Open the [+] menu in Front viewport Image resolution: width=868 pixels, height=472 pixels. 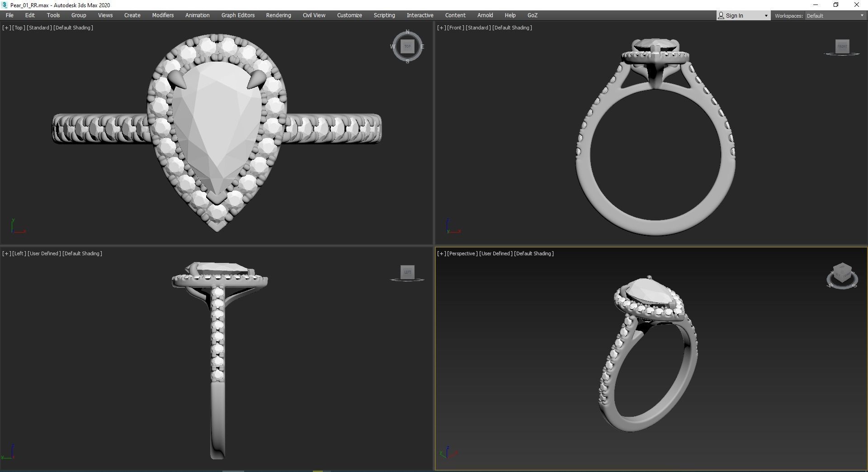coord(441,28)
